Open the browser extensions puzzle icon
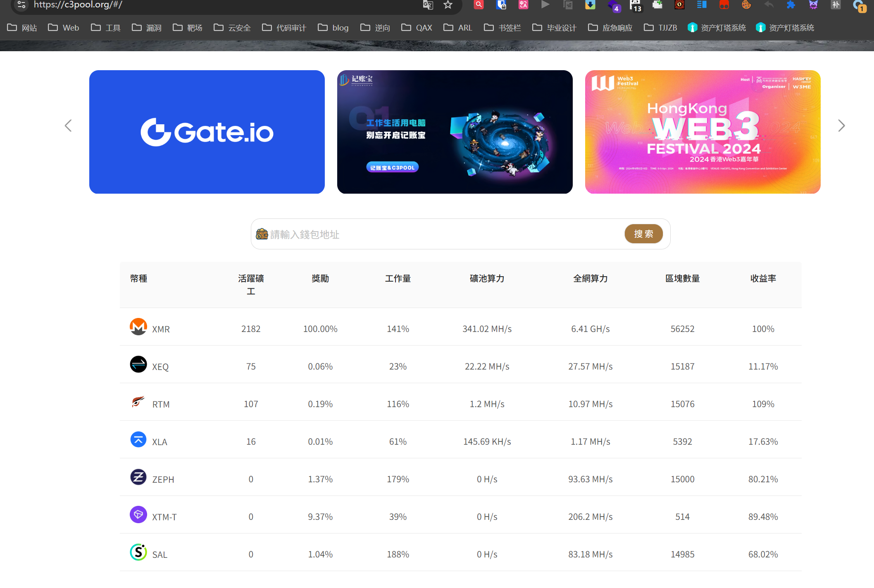This screenshot has height=588, width=874. pyautogui.click(x=791, y=5)
